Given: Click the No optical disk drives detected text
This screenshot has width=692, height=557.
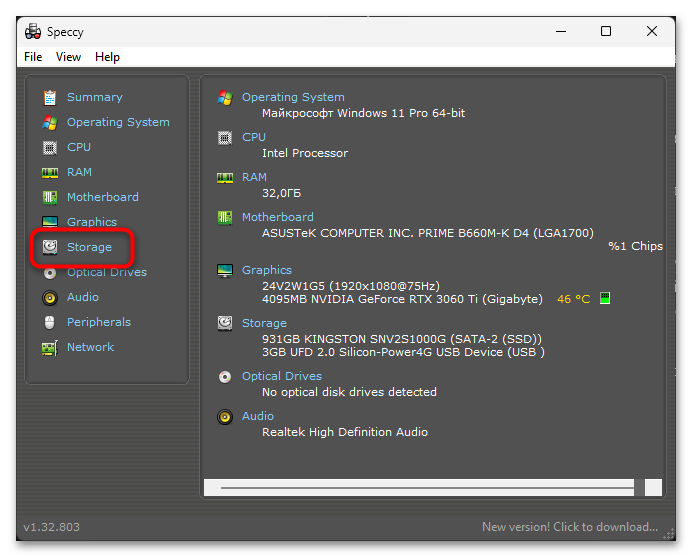Looking at the screenshot, I should click(x=349, y=392).
